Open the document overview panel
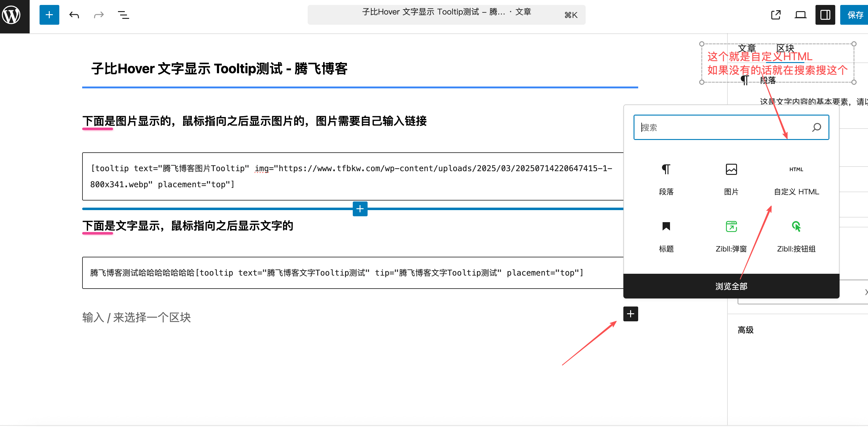This screenshot has width=868, height=427. 123,15
